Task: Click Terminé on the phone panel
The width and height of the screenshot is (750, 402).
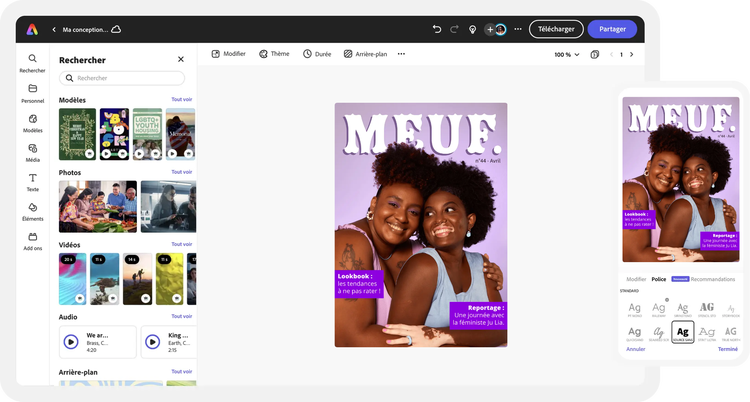Action: coord(728,349)
